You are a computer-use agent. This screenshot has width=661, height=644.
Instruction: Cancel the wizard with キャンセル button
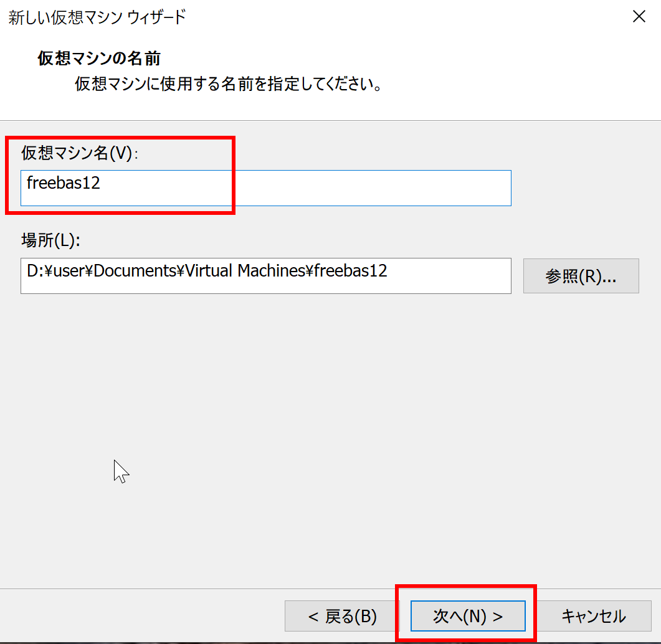point(593,616)
